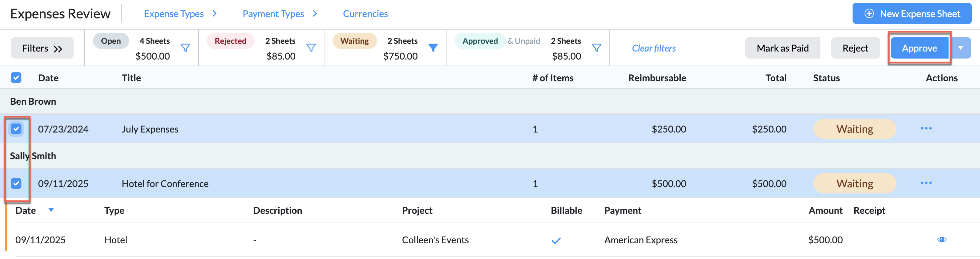Toggle the active Waiting filter funnel icon
This screenshot has height=259, width=980.
pyautogui.click(x=433, y=48)
